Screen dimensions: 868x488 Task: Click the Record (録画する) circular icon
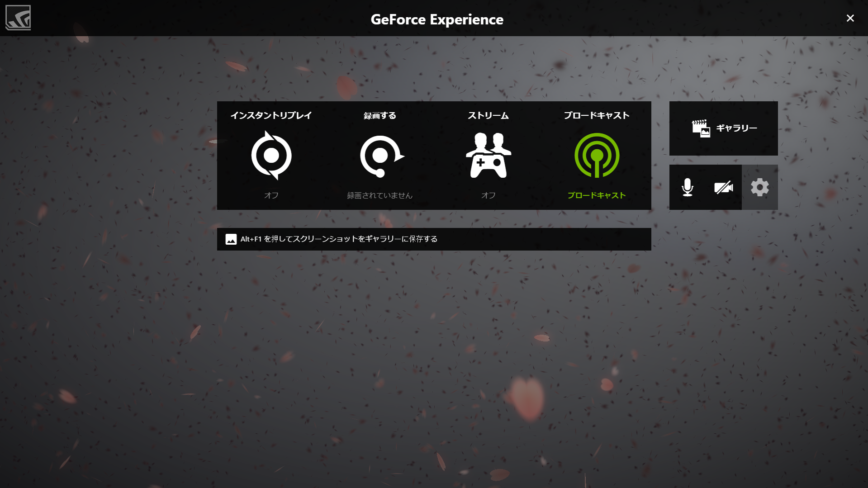click(x=382, y=156)
